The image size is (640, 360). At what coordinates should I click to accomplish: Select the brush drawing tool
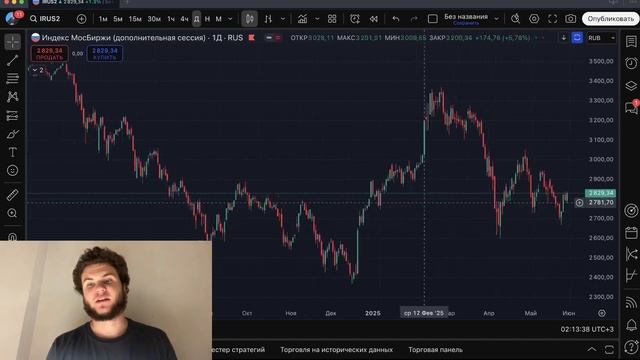click(13, 134)
